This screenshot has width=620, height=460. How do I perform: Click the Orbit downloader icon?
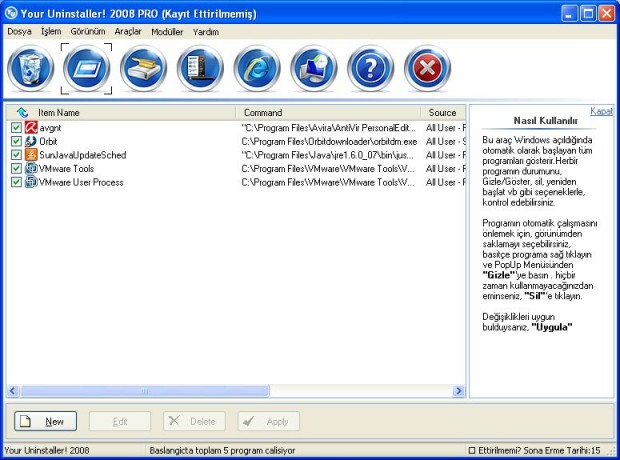point(31,141)
